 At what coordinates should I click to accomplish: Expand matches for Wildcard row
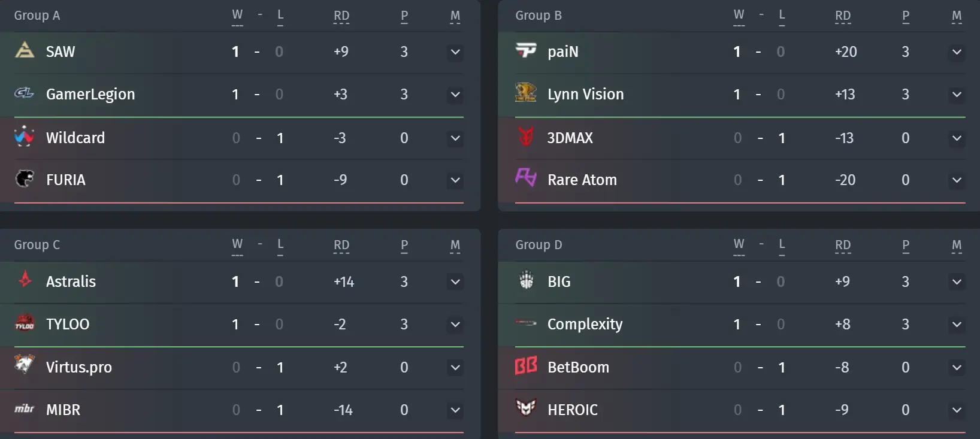coord(455,138)
